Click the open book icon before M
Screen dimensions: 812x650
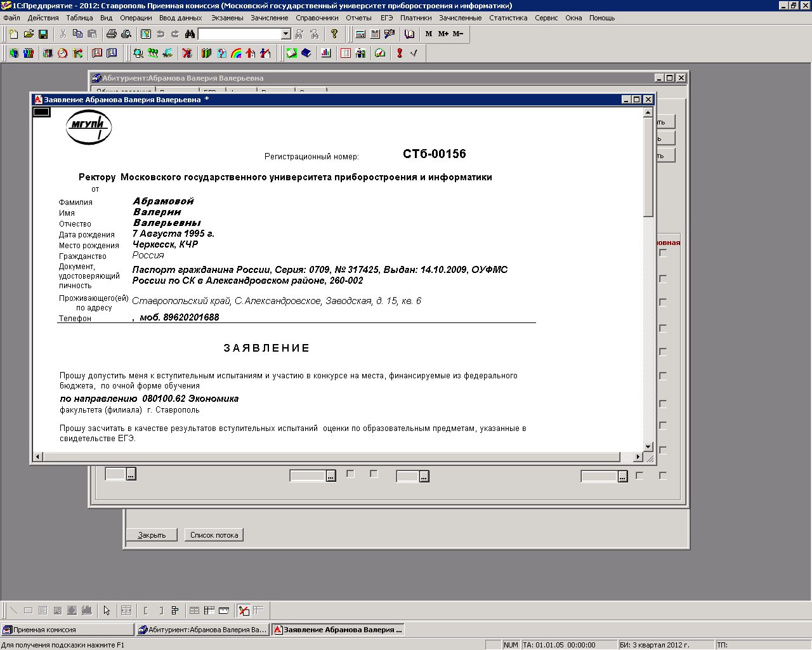[x=409, y=34]
